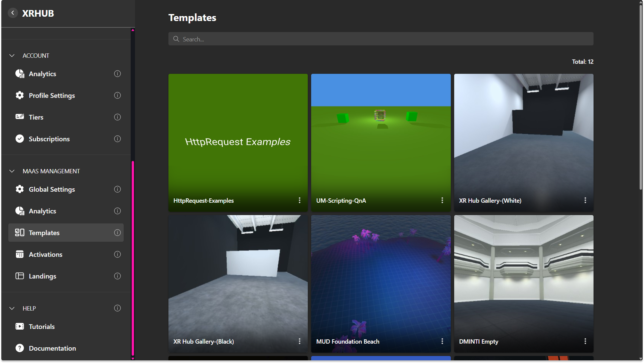
Task: Open the info icon beside Tiers
Action: (x=117, y=117)
